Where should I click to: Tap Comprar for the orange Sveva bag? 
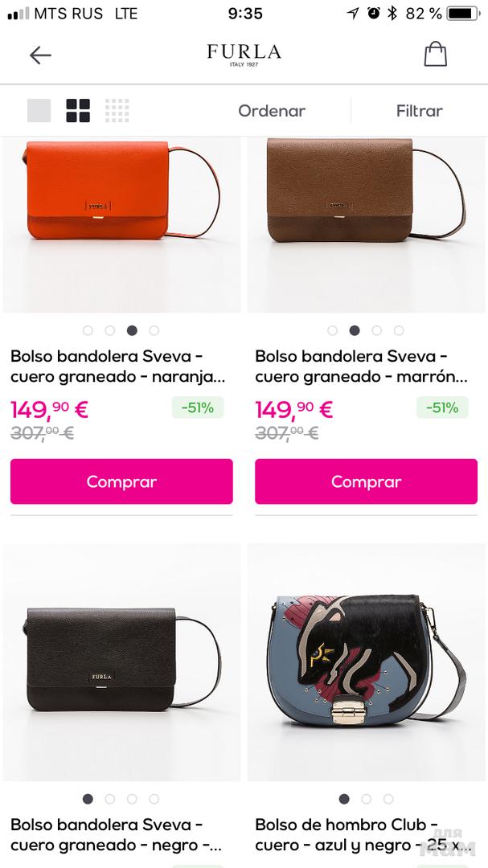121,481
